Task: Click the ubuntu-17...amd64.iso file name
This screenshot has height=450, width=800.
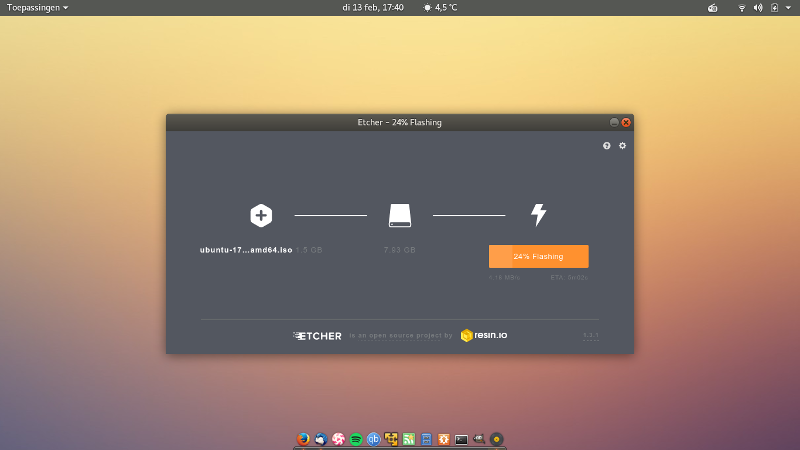Action: pyautogui.click(x=246, y=250)
